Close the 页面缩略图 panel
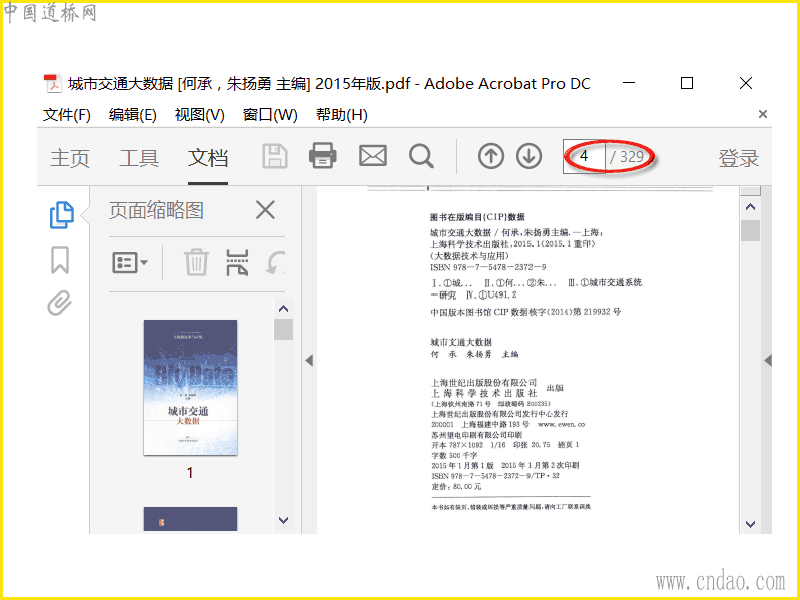 (x=265, y=210)
